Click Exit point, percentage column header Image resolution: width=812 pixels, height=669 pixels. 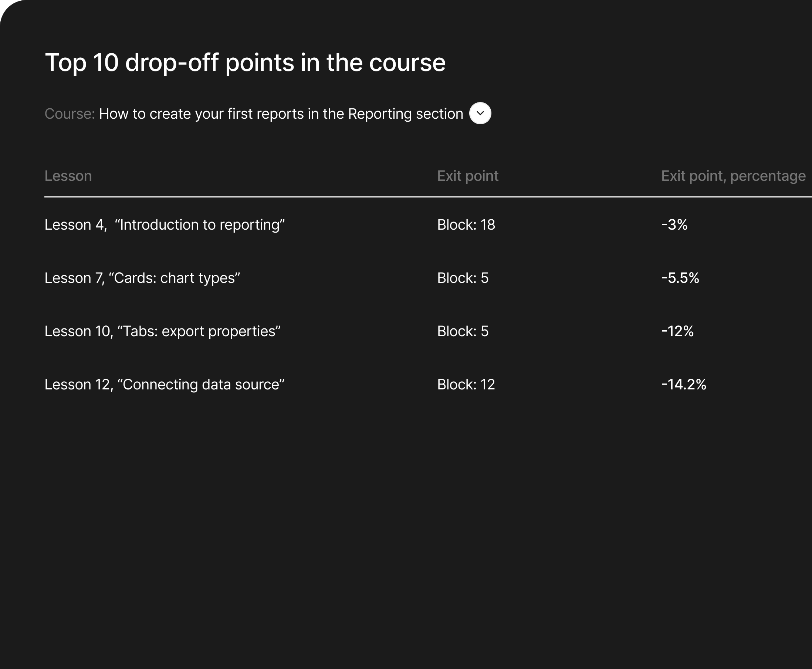point(733,176)
